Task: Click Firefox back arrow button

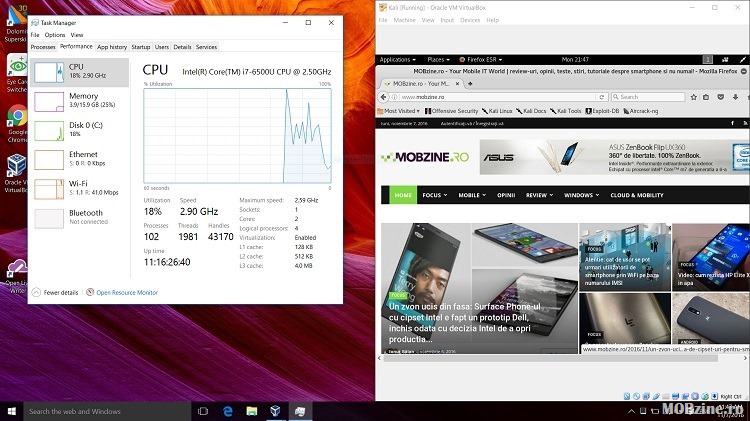Action: click(x=383, y=97)
